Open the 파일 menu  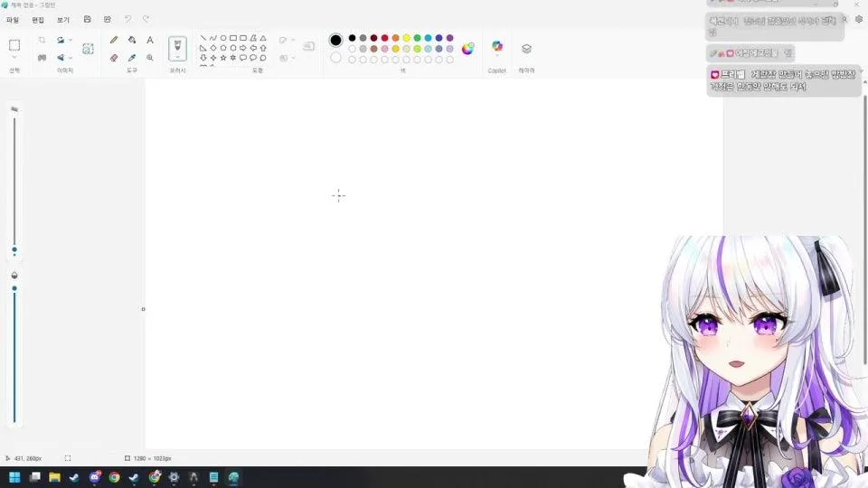13,20
